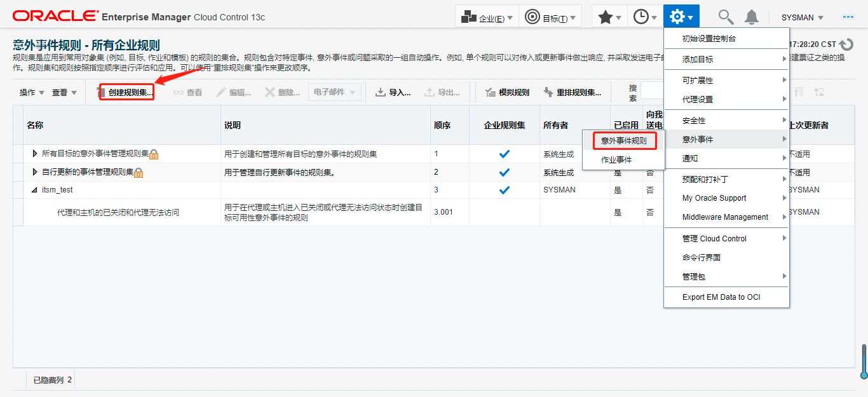Open the 代理设置 submenu
The width and height of the screenshot is (868, 397).
point(726,100)
